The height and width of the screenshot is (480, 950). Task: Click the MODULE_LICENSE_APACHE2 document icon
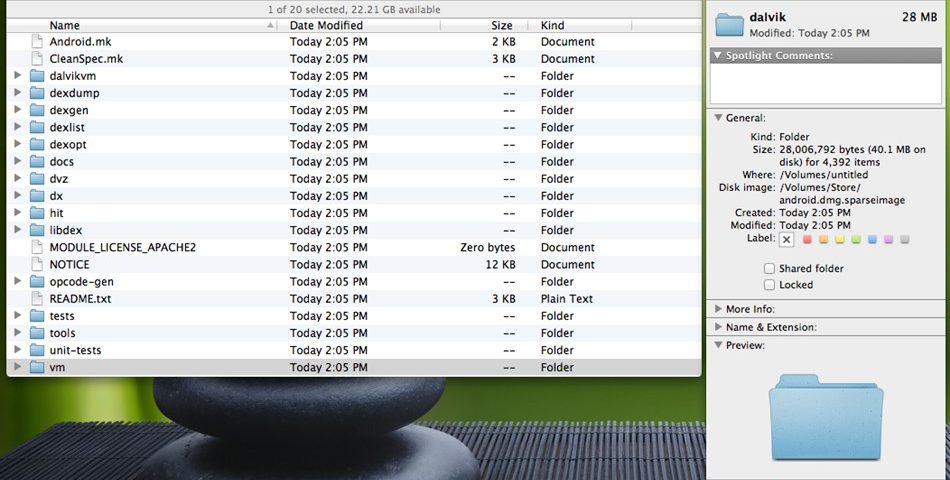pyautogui.click(x=38, y=247)
